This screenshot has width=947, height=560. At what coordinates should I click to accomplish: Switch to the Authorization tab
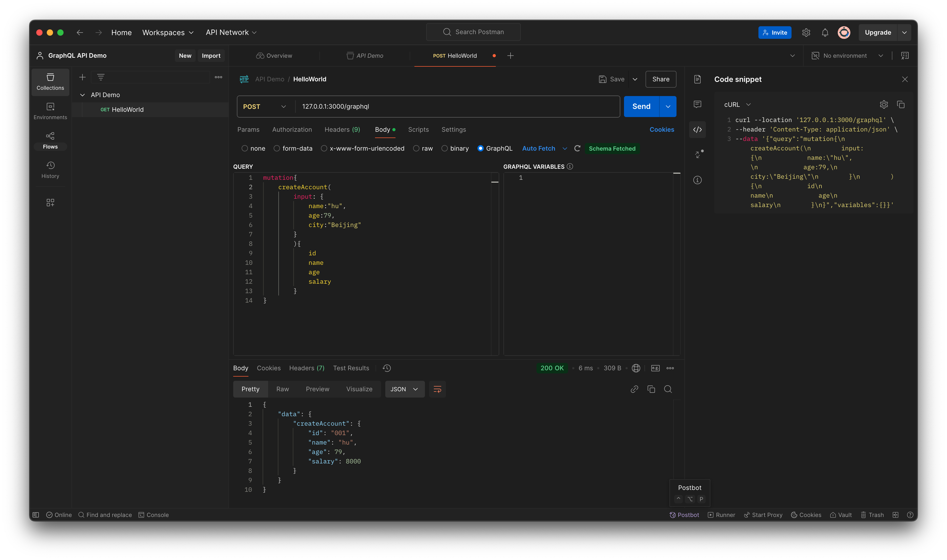tap(292, 129)
